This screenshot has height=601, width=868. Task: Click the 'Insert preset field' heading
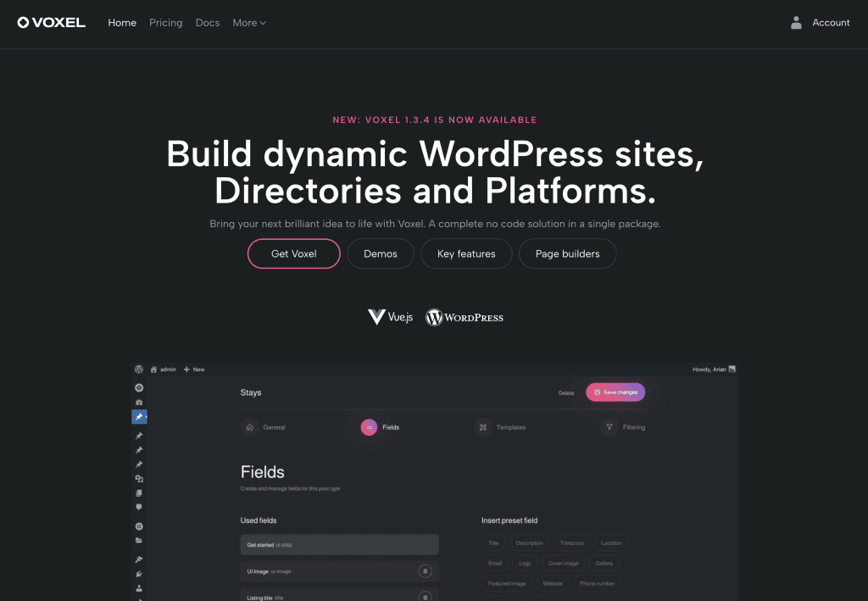tap(509, 520)
